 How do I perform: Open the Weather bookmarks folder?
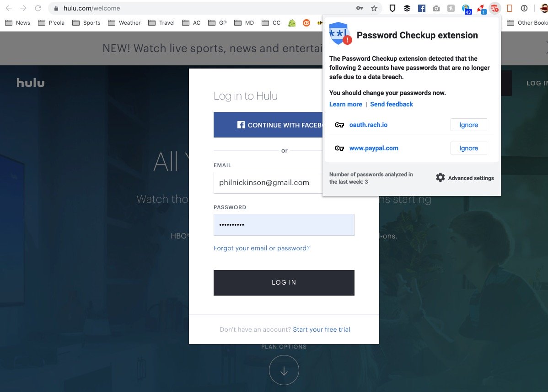click(124, 23)
